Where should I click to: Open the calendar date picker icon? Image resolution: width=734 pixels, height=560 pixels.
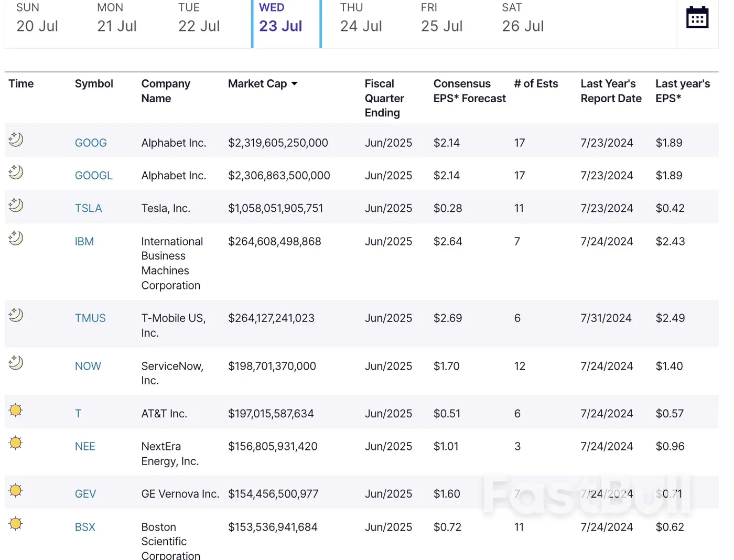point(697,18)
